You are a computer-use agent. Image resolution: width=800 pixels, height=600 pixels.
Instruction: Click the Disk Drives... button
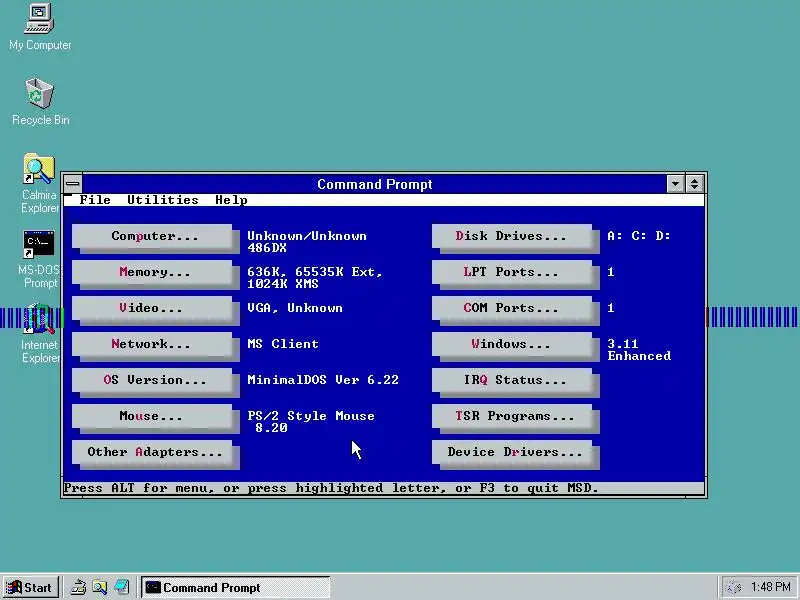pos(512,236)
